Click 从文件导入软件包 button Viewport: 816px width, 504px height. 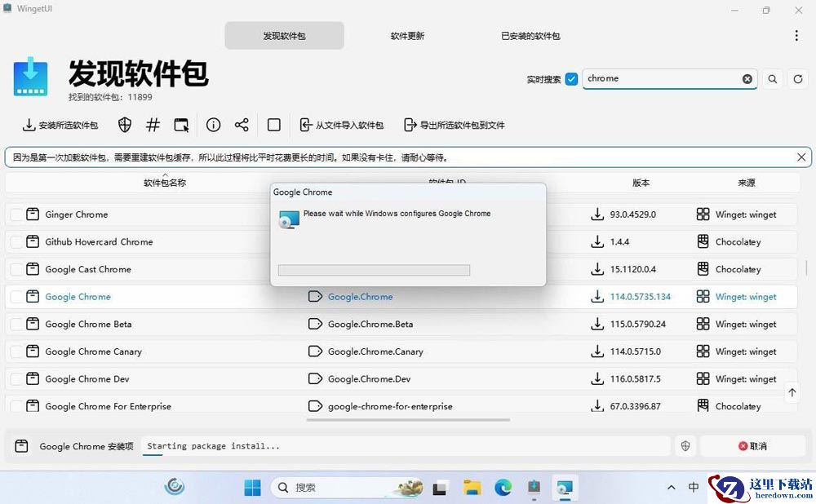(x=341, y=125)
